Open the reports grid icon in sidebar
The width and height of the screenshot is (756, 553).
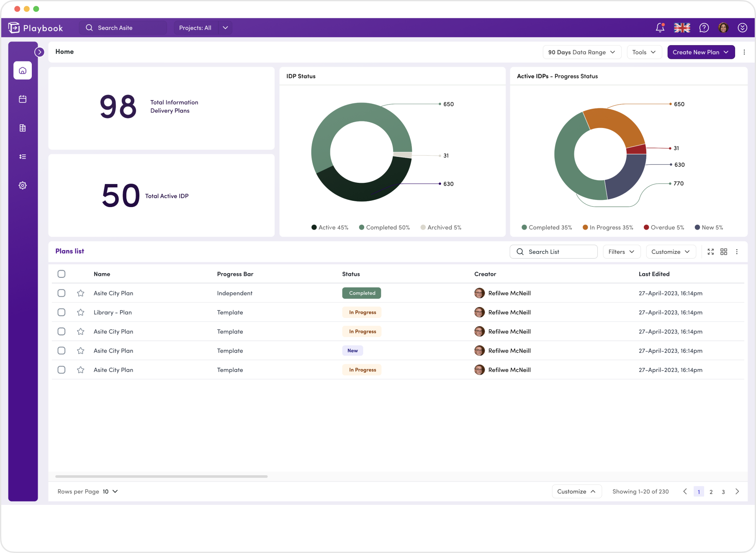[22, 128]
